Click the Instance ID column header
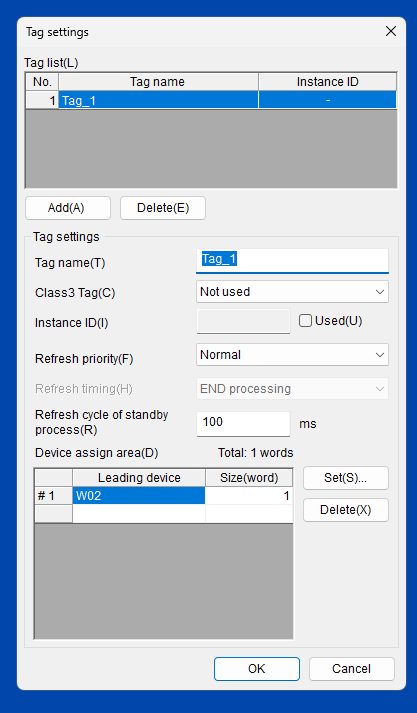 tap(327, 82)
